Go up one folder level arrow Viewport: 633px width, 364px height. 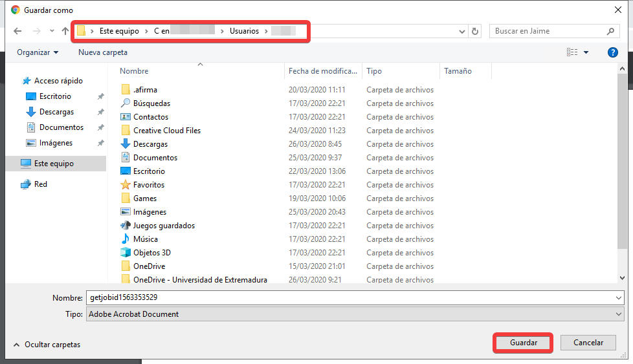(65, 31)
